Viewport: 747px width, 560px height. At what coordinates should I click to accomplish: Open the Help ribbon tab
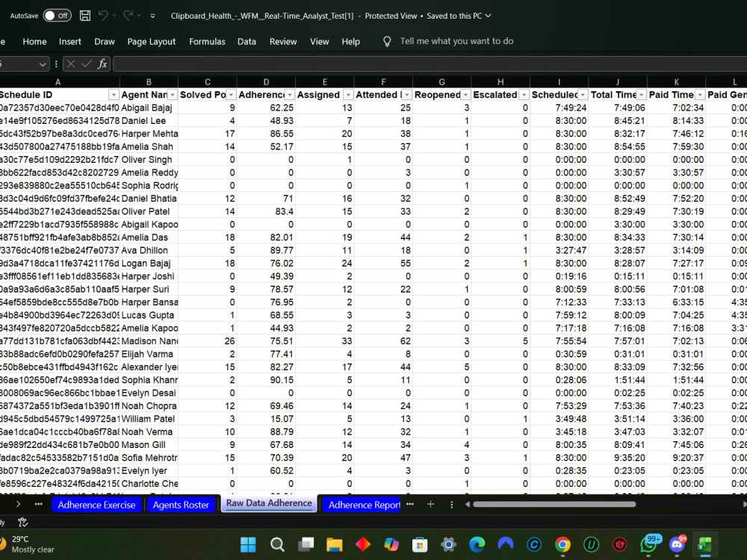pos(350,41)
